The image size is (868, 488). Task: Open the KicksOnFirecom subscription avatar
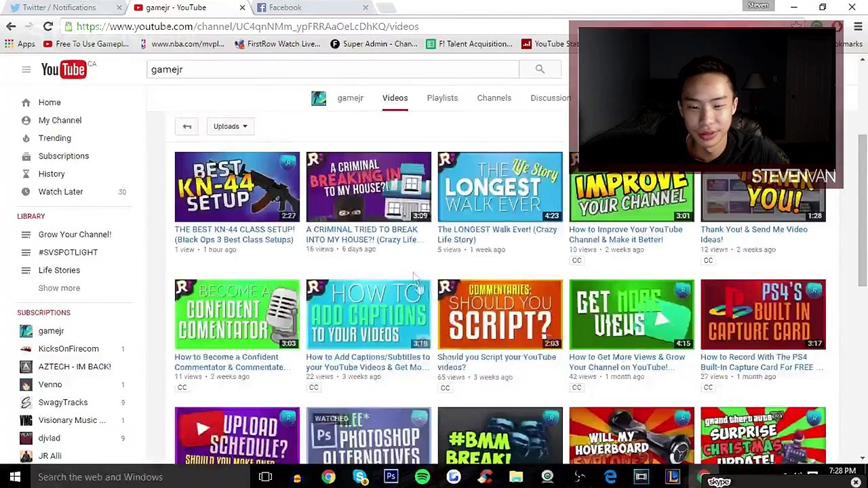(26, 349)
